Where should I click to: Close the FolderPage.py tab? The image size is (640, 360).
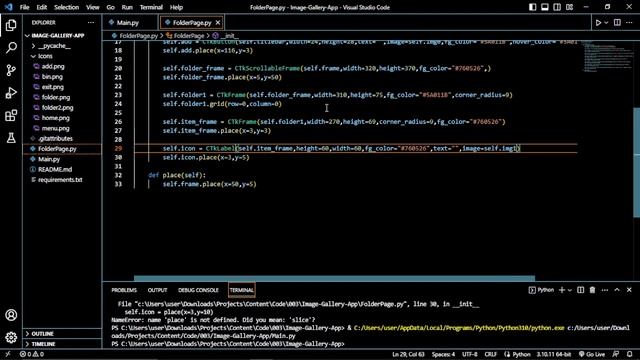click(218, 23)
